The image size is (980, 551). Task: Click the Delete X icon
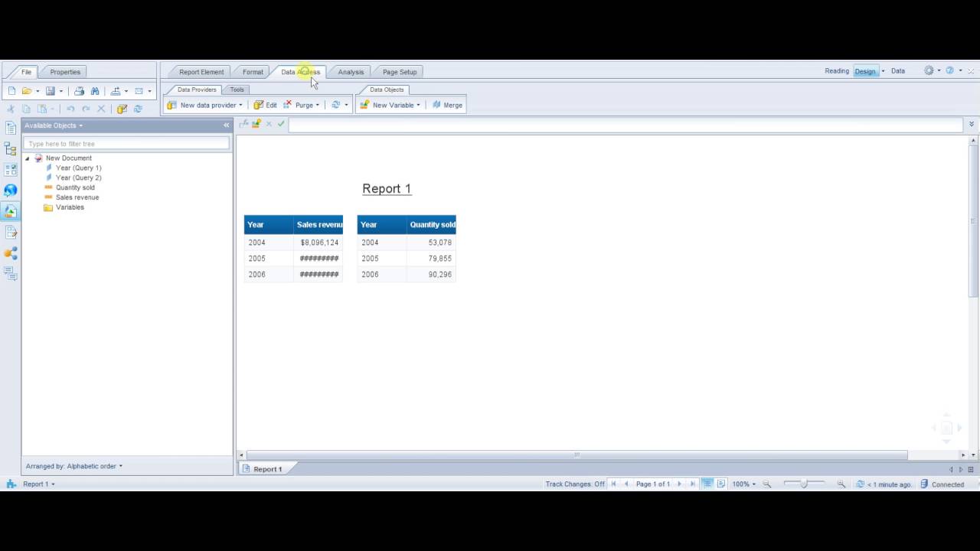click(x=101, y=109)
